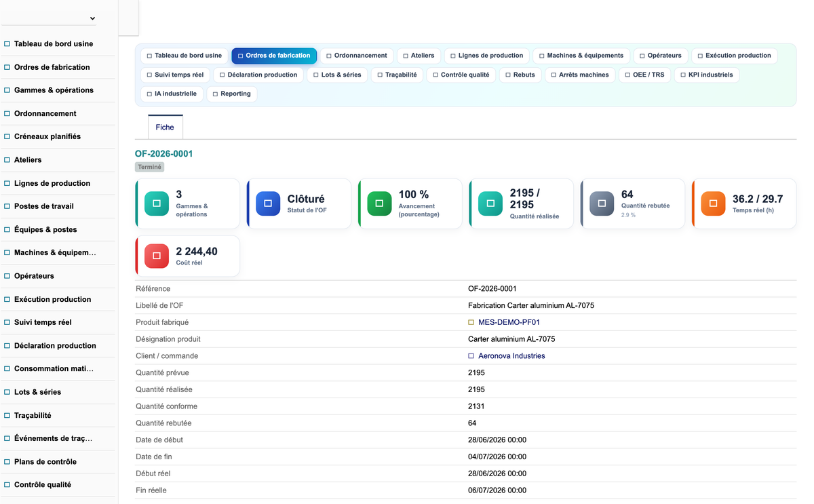Click the blue Clôturé status card icon
Image resolution: width=814 pixels, height=504 pixels.
(x=268, y=203)
